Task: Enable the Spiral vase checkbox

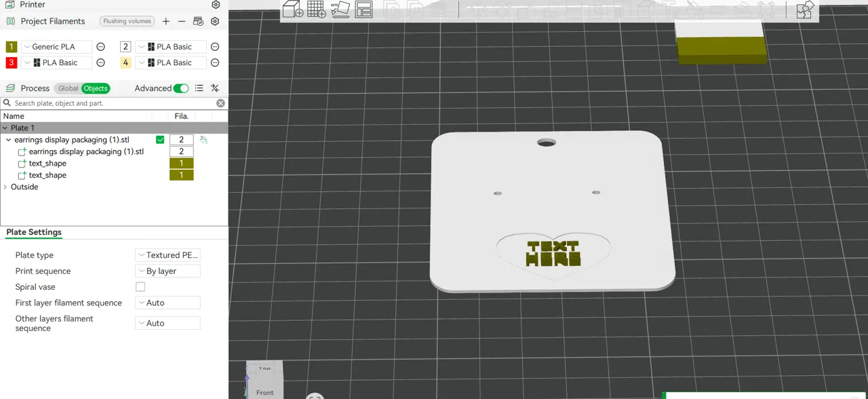Action: (140, 287)
